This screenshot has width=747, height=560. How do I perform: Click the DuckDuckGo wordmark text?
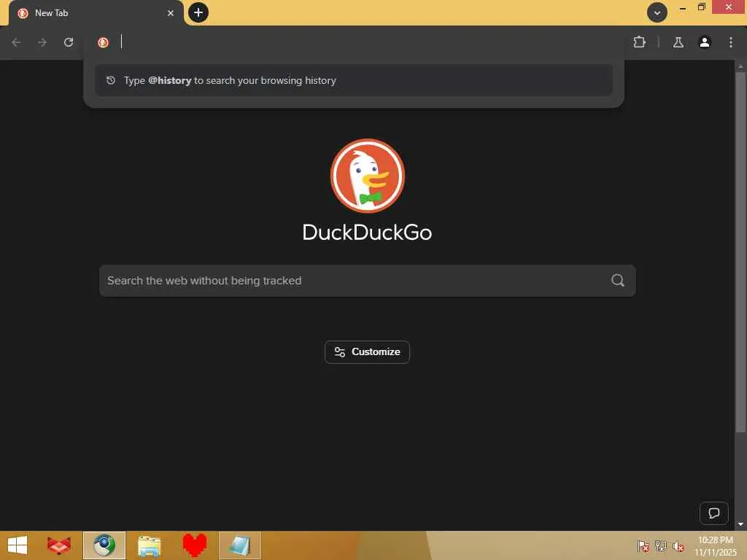[368, 233]
